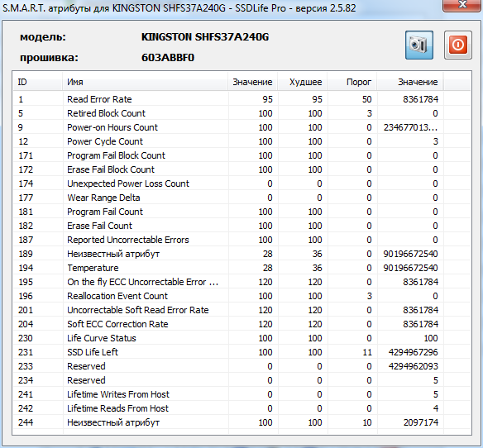483x448 pixels.
Task: Sort by the ID column header
Action: click(38, 82)
